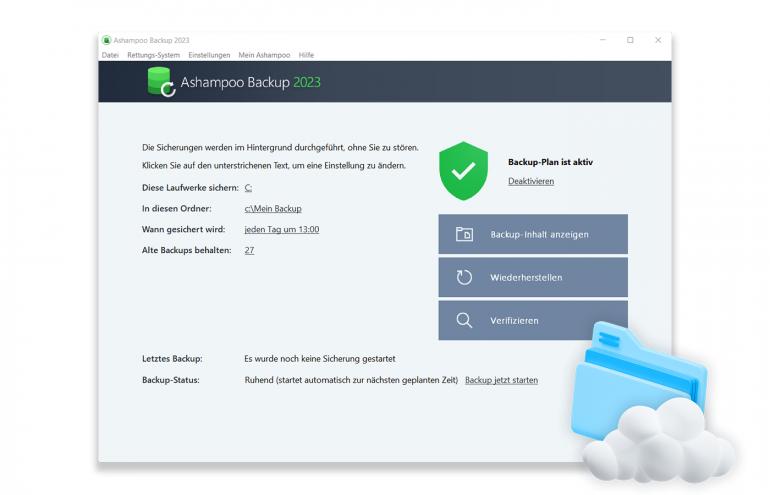Open the Rettungs-System menu
770x495 pixels.
153,55
